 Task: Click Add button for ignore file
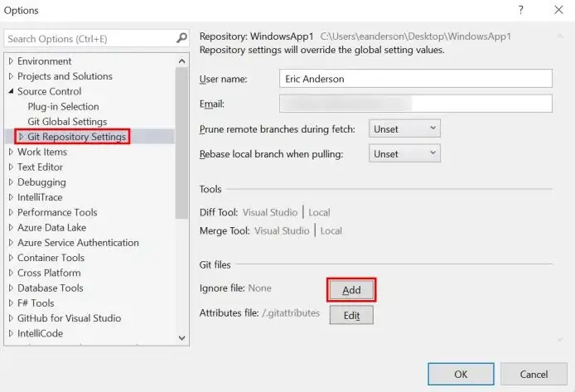pos(351,290)
